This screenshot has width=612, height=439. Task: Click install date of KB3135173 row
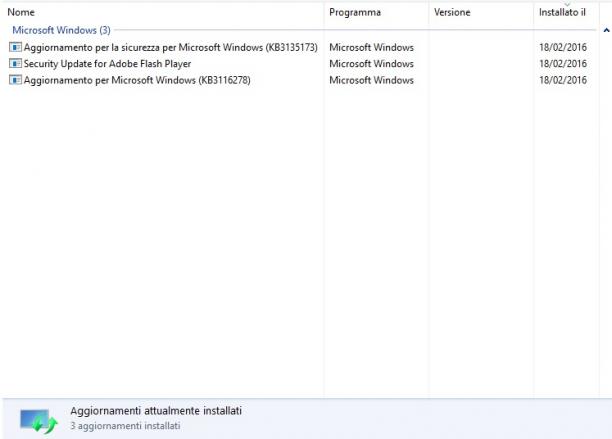[x=563, y=47]
